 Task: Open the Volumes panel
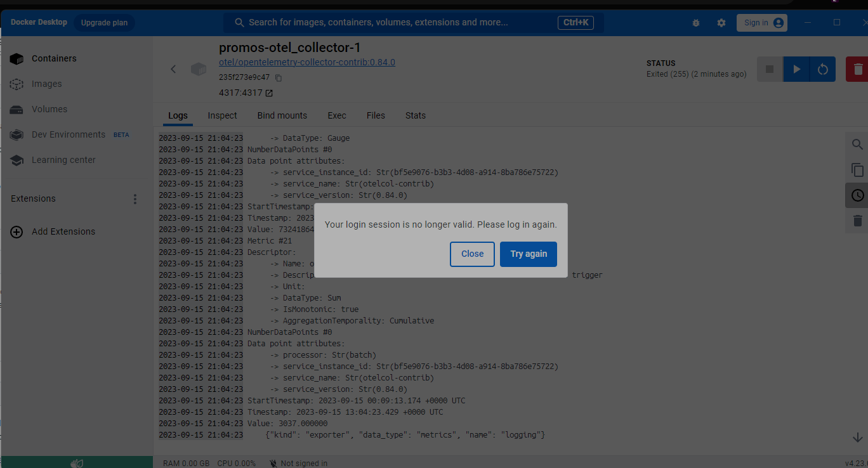pyautogui.click(x=49, y=109)
